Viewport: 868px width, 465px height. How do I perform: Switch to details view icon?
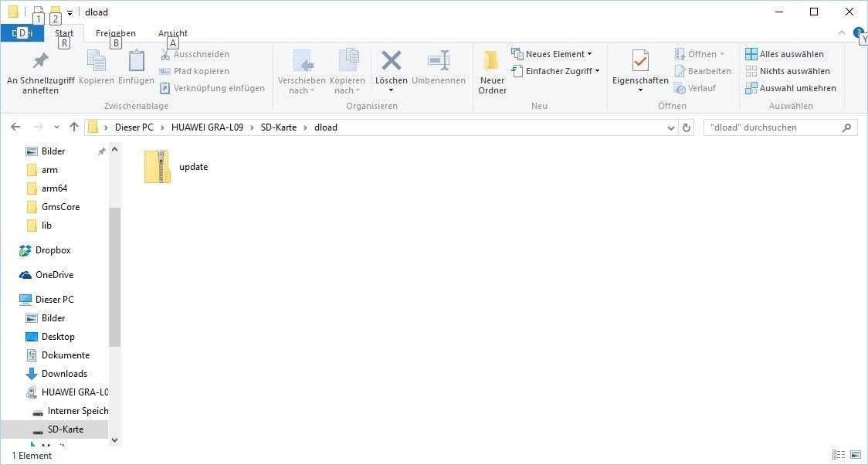tap(838, 454)
